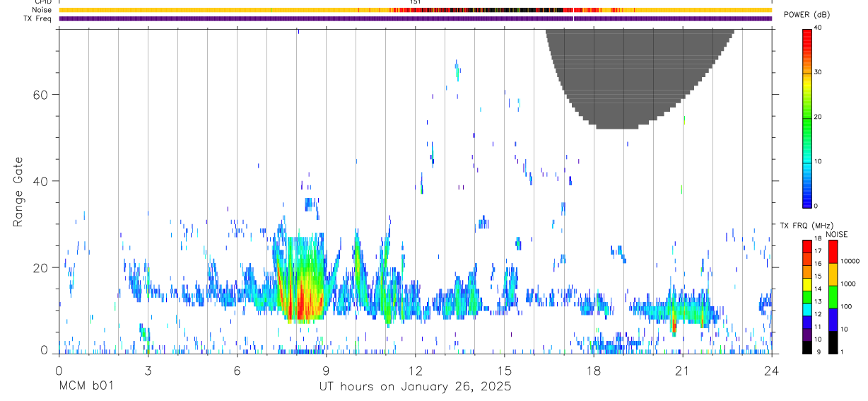Click UT hour 15 on the x-axis
This screenshot has height=401, width=868.
(504, 371)
